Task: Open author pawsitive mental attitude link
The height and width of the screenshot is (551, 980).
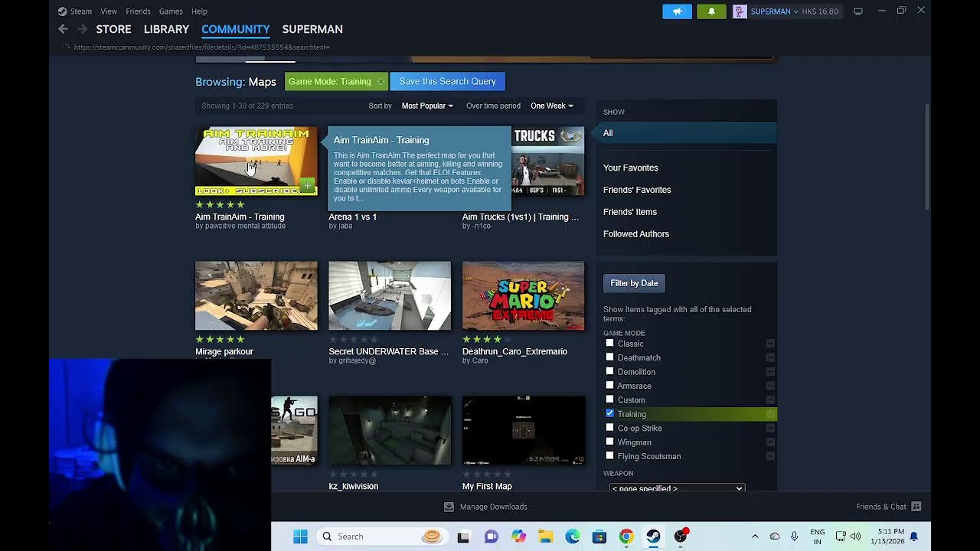Action: (x=245, y=227)
